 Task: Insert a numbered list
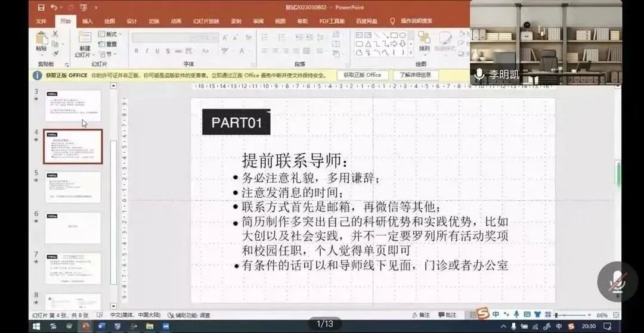281,38
